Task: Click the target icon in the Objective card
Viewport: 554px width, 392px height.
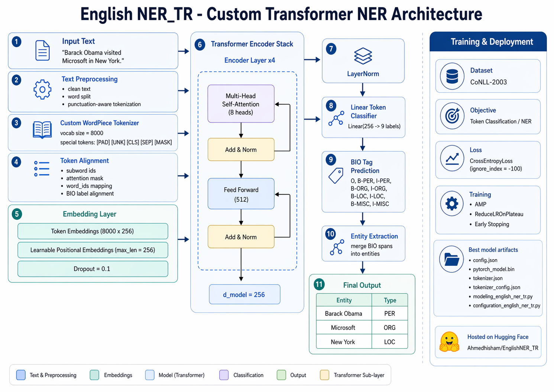Action: coord(452,116)
